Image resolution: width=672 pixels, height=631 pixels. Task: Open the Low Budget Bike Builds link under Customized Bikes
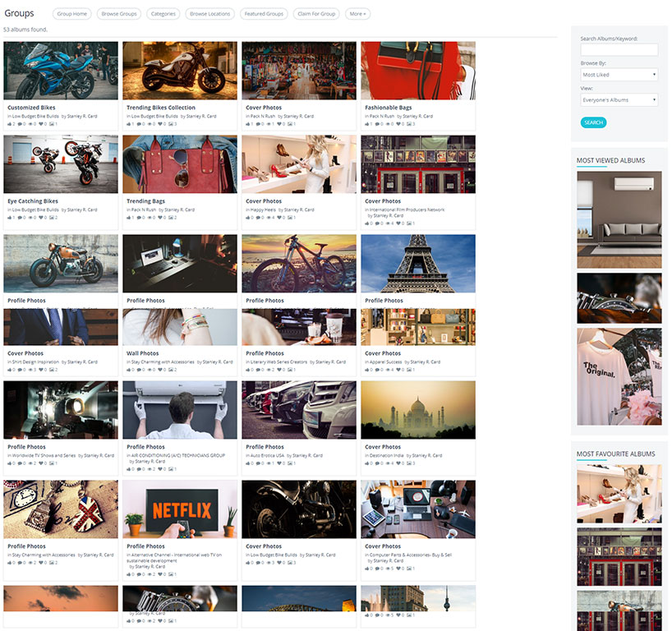(x=35, y=116)
